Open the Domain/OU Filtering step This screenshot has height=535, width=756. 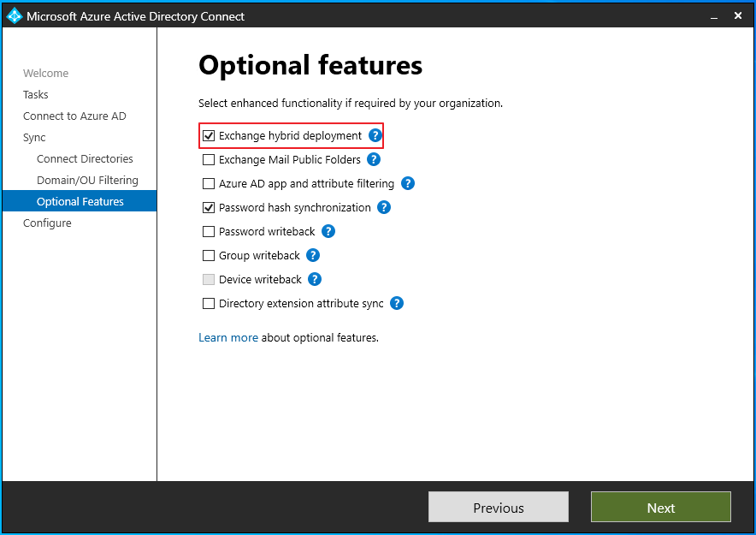coord(87,180)
